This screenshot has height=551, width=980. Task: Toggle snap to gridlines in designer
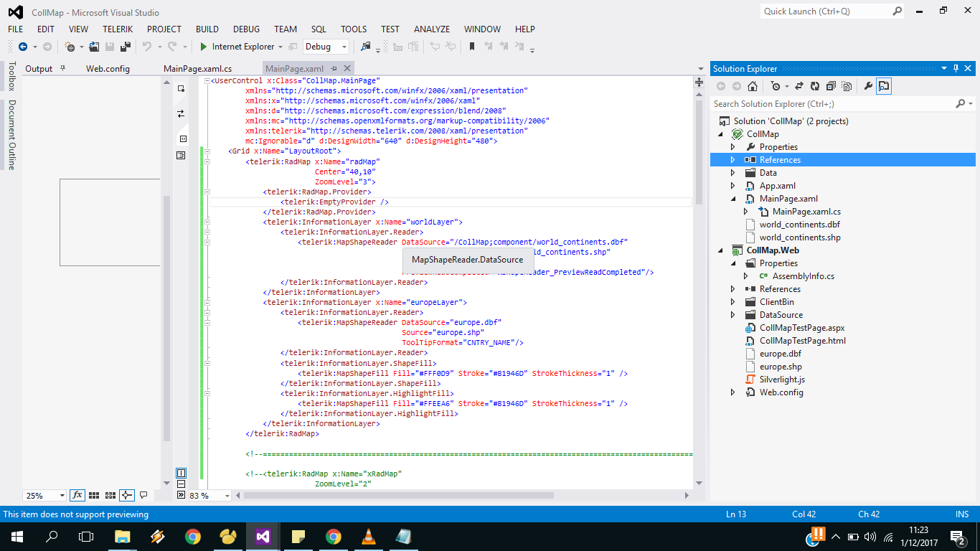[x=110, y=495]
